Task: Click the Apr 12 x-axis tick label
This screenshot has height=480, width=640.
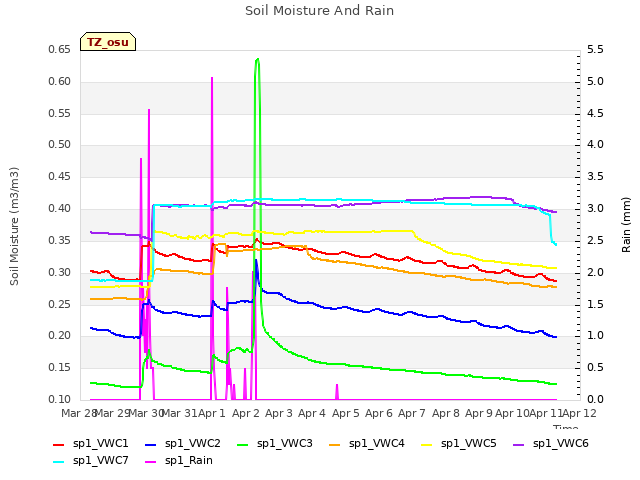Action: click(579, 413)
